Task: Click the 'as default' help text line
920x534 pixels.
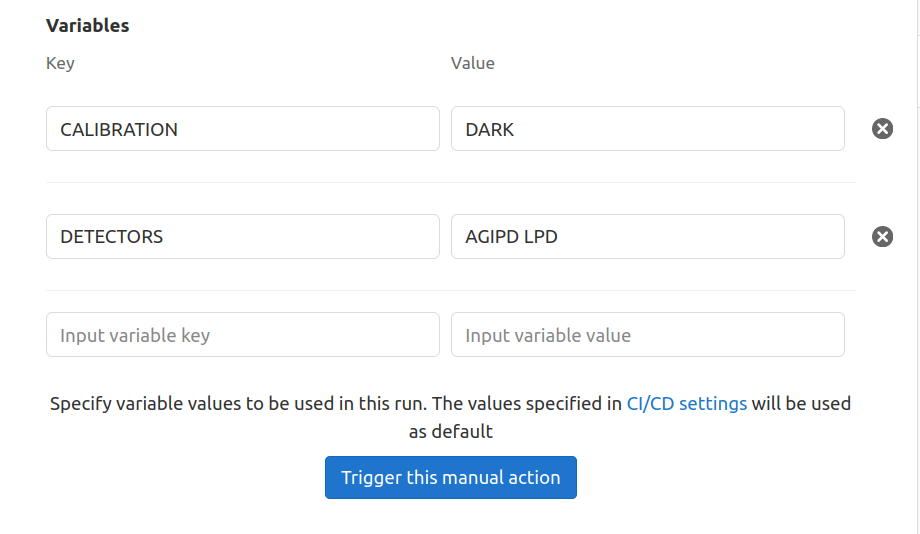Action: tap(451, 432)
